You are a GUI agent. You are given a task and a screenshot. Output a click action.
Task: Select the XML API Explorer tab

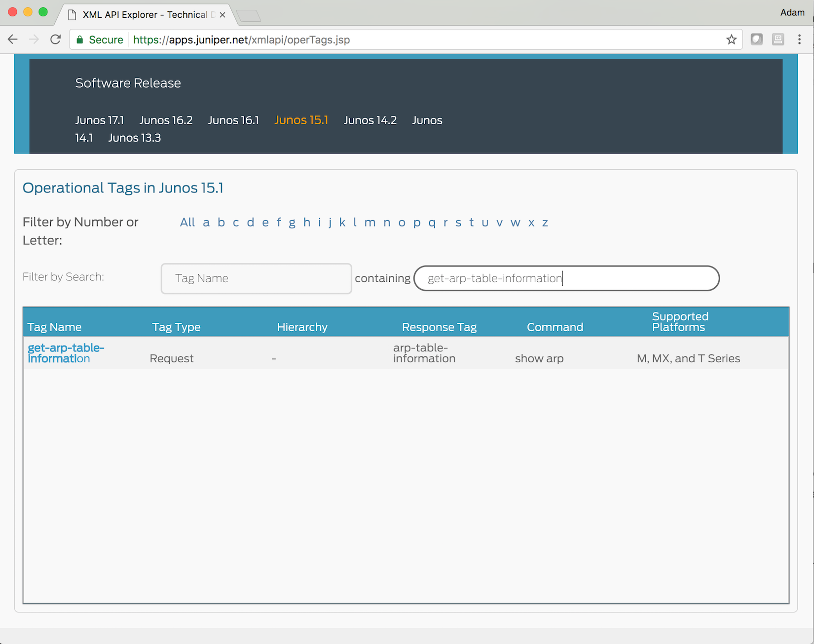pos(146,15)
